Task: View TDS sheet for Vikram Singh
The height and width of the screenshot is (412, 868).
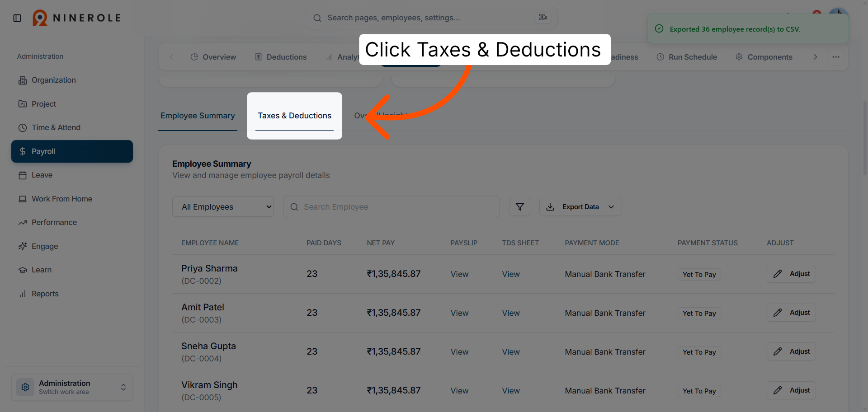Action: coord(511,391)
